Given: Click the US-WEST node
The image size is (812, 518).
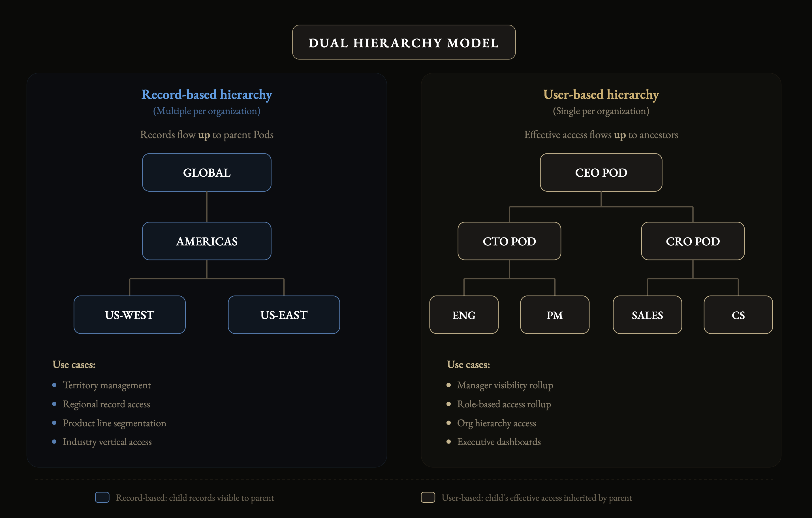Looking at the screenshot, I should (129, 315).
